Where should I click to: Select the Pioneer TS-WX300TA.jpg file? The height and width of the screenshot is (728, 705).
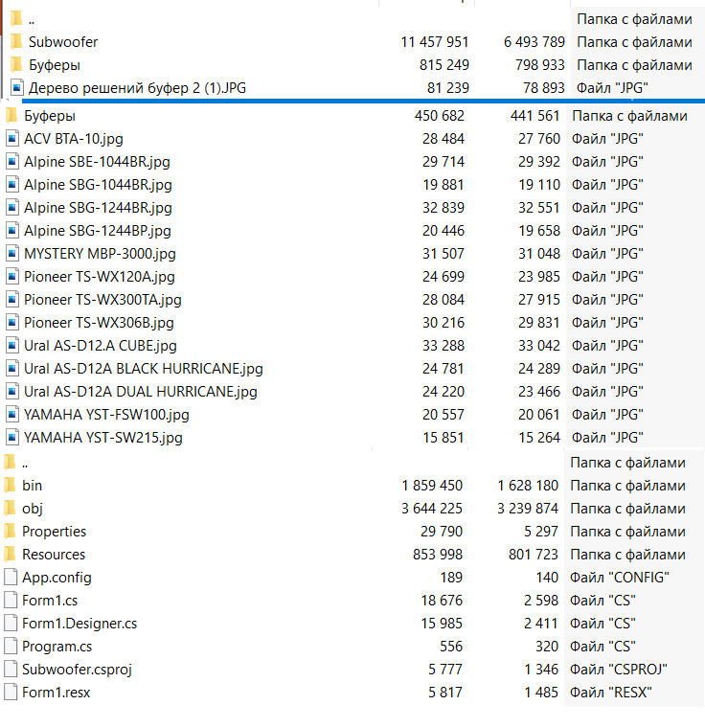pyautogui.click(x=102, y=300)
